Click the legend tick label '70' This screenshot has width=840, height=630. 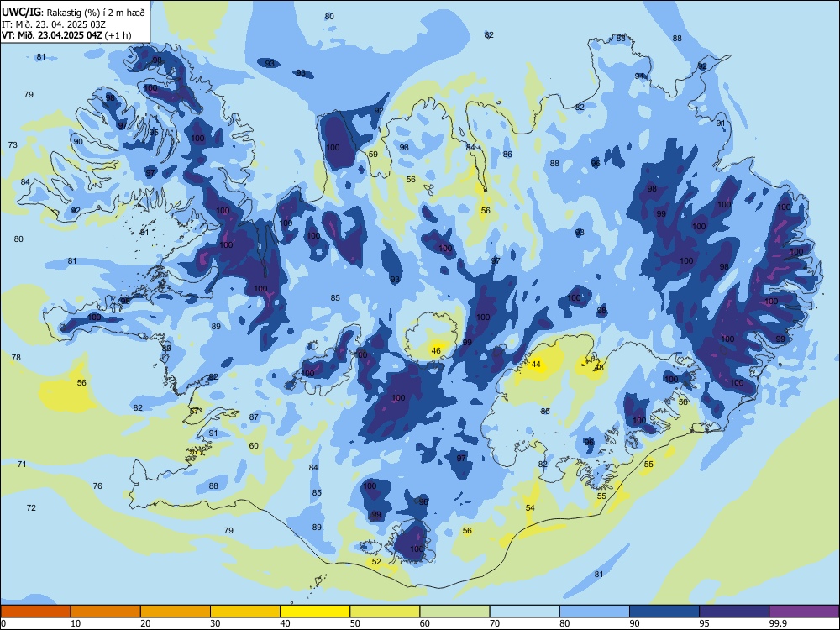pos(495,623)
